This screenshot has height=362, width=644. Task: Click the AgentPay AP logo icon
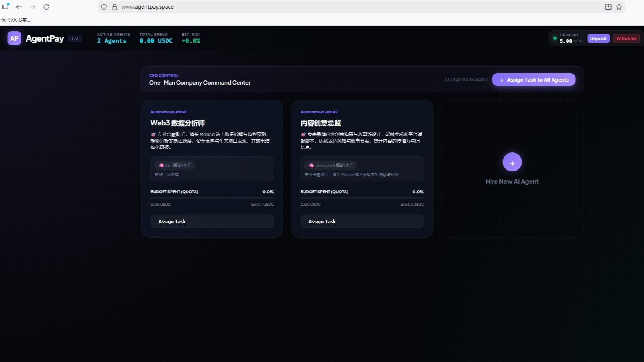14,38
